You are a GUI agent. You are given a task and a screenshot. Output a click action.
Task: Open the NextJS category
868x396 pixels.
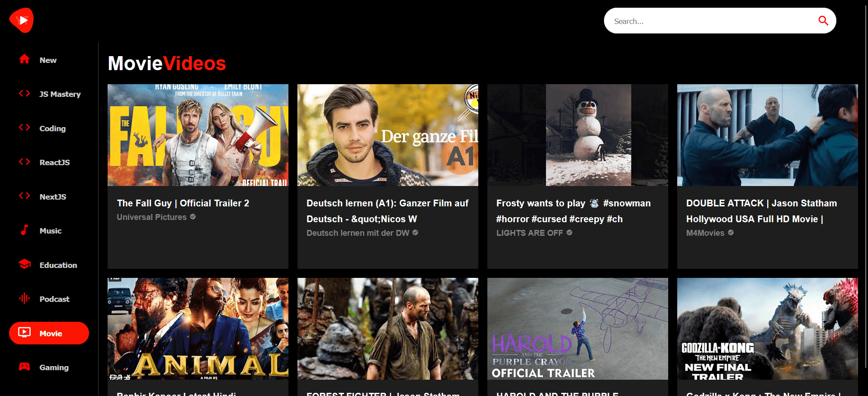tap(49, 196)
